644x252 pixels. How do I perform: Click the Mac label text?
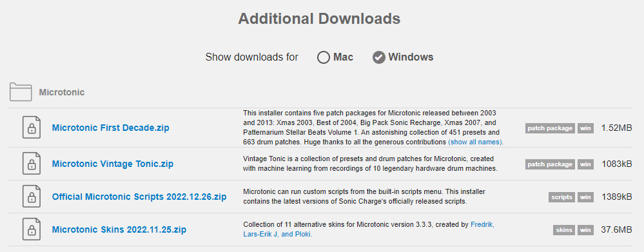[343, 57]
